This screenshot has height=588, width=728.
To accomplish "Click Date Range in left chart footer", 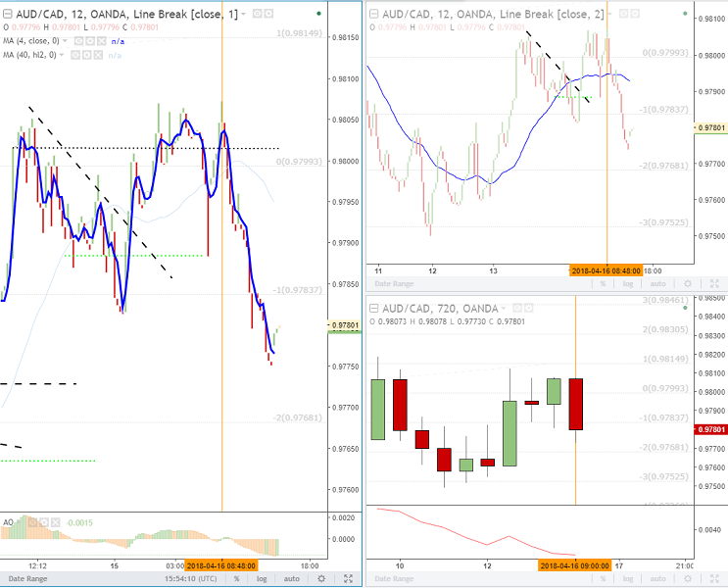I will click(x=27, y=579).
